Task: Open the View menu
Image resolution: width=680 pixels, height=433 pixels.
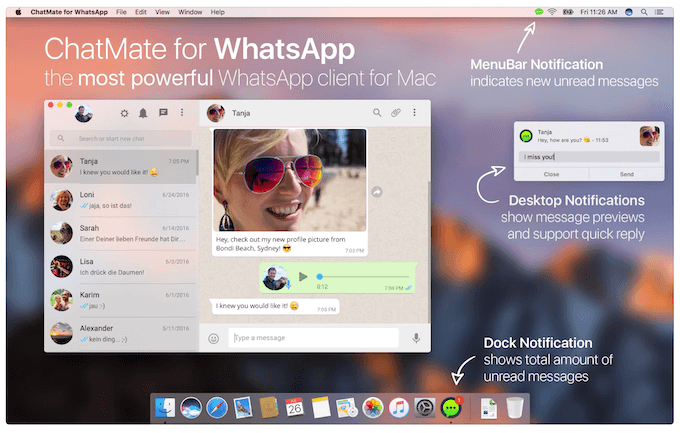Action: (163, 12)
